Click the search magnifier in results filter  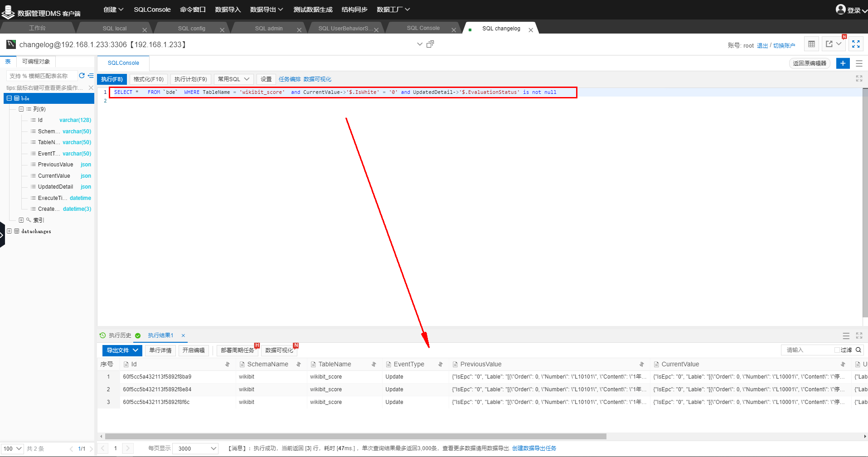pos(858,350)
